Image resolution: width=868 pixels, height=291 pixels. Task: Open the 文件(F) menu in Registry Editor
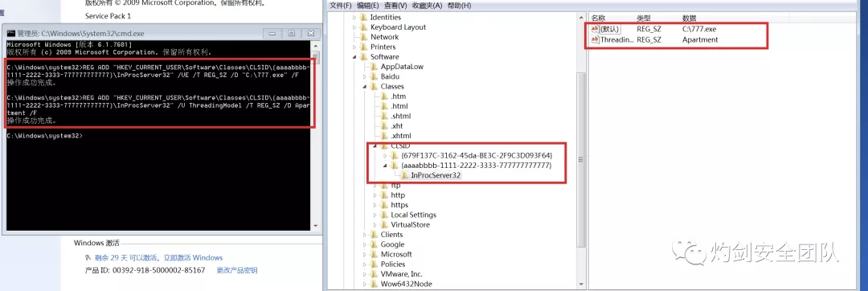(x=341, y=6)
